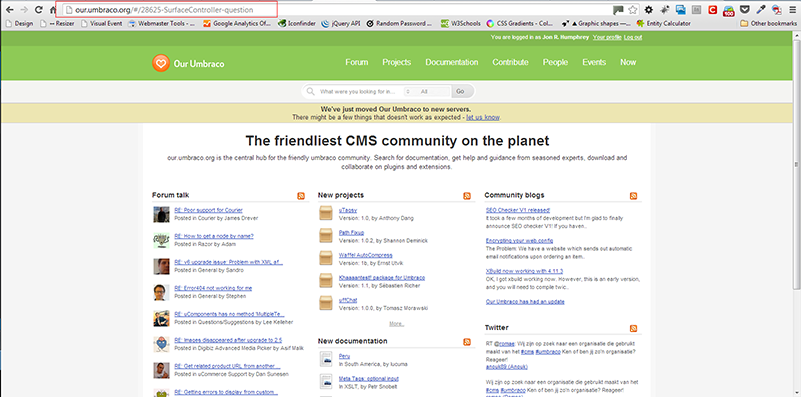Click the browser forward arrow
The image size is (801, 397).
[24, 10]
